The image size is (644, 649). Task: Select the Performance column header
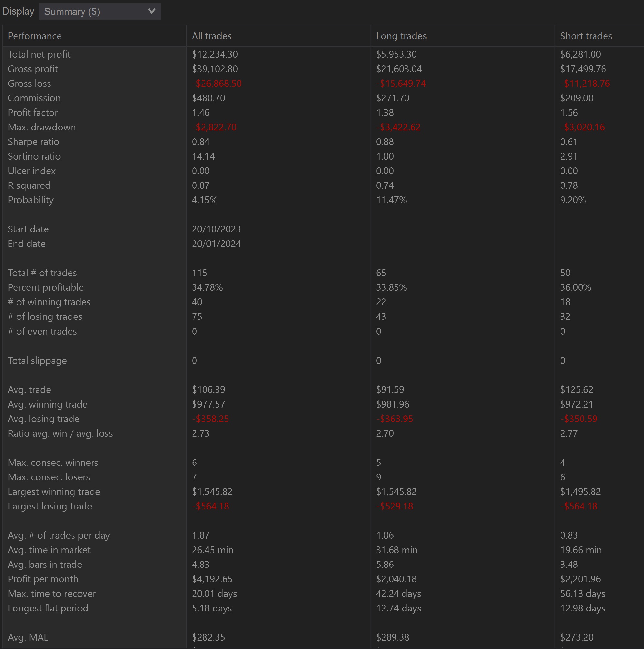click(x=35, y=36)
